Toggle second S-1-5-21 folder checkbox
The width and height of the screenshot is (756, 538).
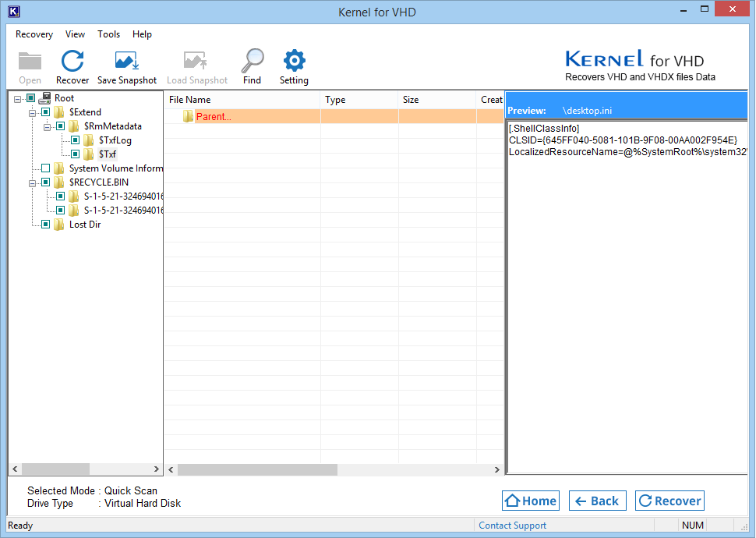(60, 211)
